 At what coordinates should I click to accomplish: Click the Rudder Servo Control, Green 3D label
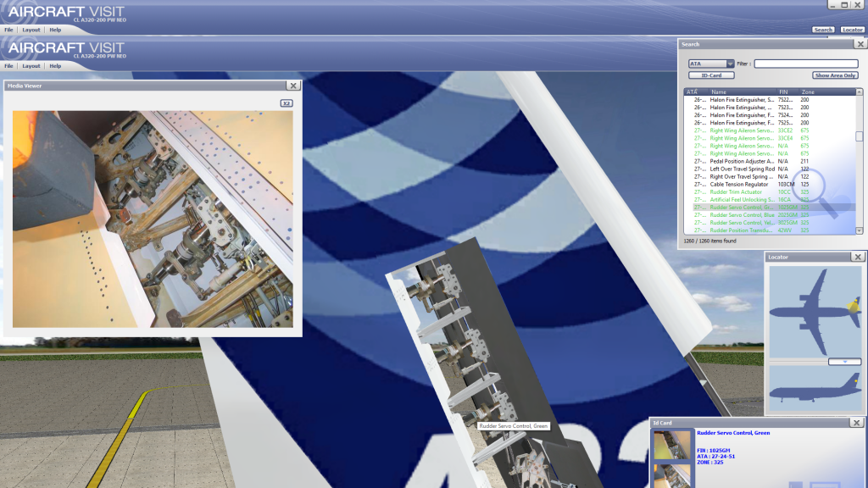pyautogui.click(x=513, y=426)
